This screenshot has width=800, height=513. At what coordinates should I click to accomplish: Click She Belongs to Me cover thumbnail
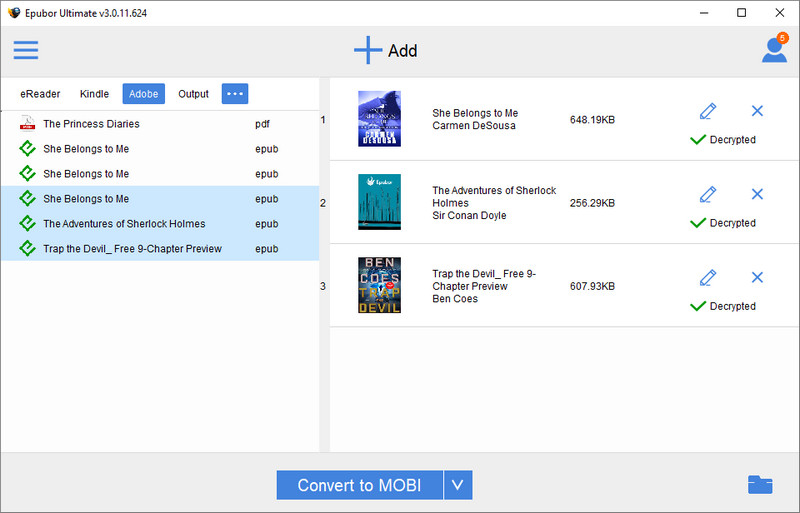(x=379, y=119)
